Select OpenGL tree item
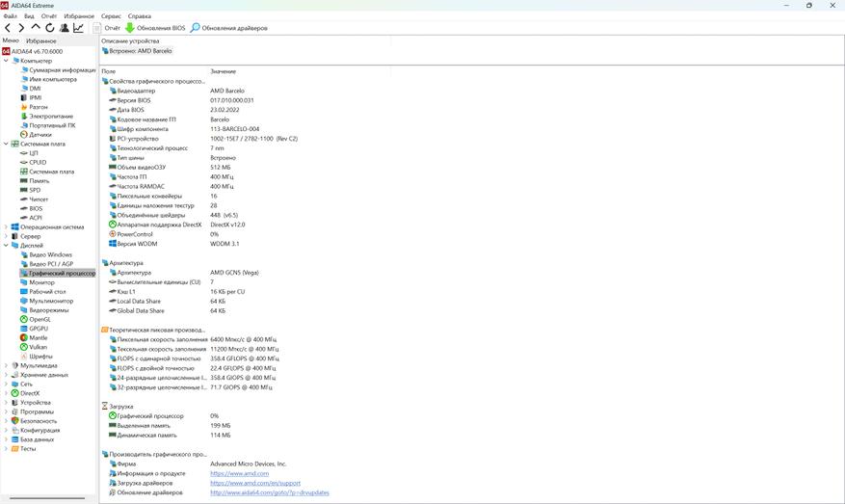Image resolution: width=845 pixels, height=504 pixels. pos(36,319)
